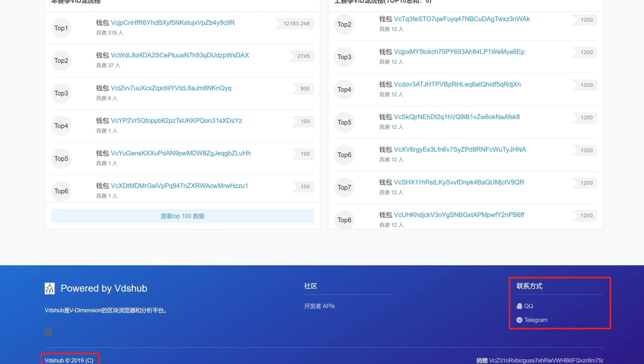
Task: Open wallet VcSHX11hRstLKySvvfDnpk4BaQUMjctV9QR
Action: (x=459, y=182)
